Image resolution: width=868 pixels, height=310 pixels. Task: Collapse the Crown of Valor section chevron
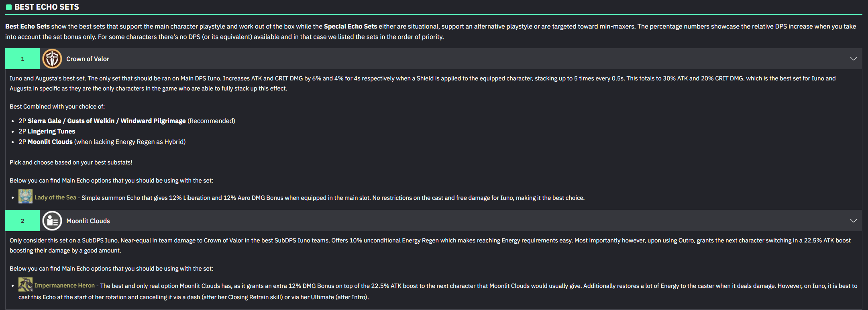coord(853,59)
